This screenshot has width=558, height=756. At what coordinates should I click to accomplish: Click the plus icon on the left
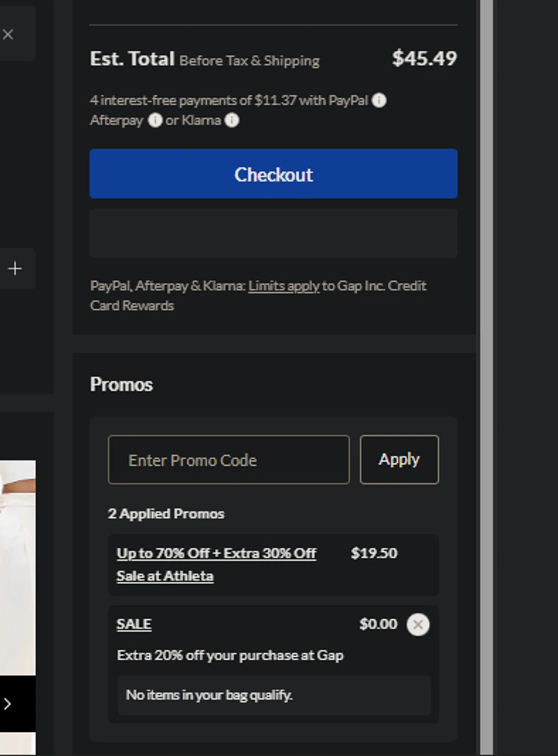point(15,268)
